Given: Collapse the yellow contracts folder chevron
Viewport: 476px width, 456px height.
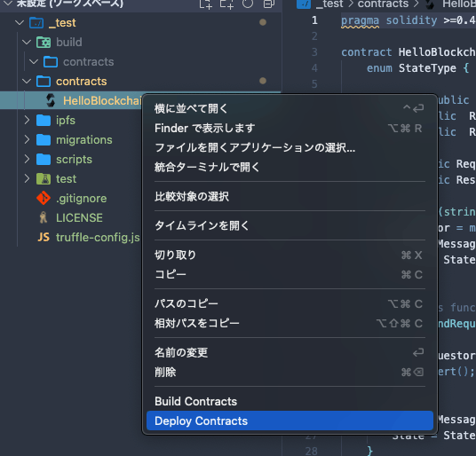Looking at the screenshot, I should 27,82.
